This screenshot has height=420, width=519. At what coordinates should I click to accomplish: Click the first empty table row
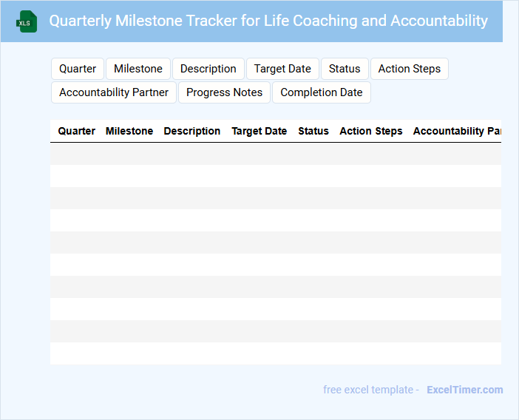tap(275, 154)
